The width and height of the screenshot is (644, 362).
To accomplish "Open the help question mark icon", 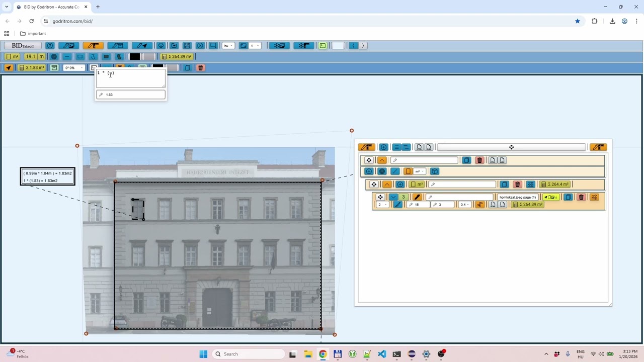I will tap(50, 46).
